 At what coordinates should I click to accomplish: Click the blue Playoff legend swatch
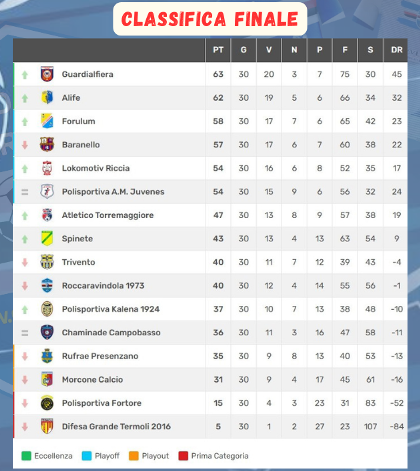(87, 456)
